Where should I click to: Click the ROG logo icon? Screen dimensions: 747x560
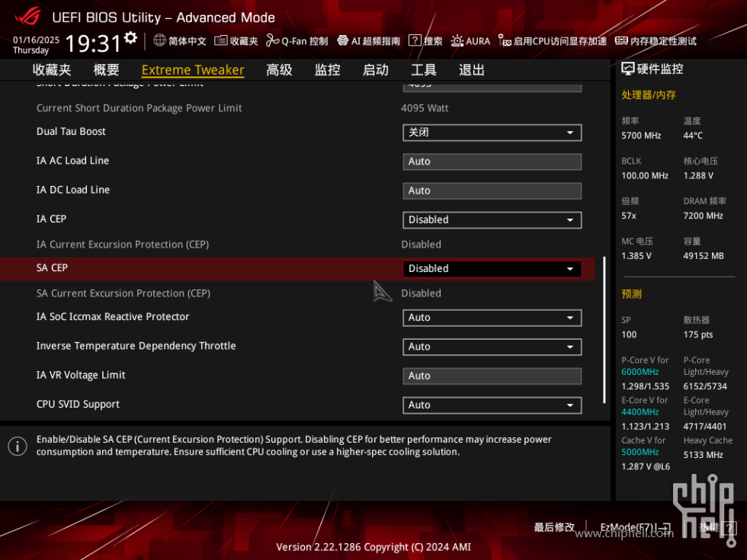27,17
